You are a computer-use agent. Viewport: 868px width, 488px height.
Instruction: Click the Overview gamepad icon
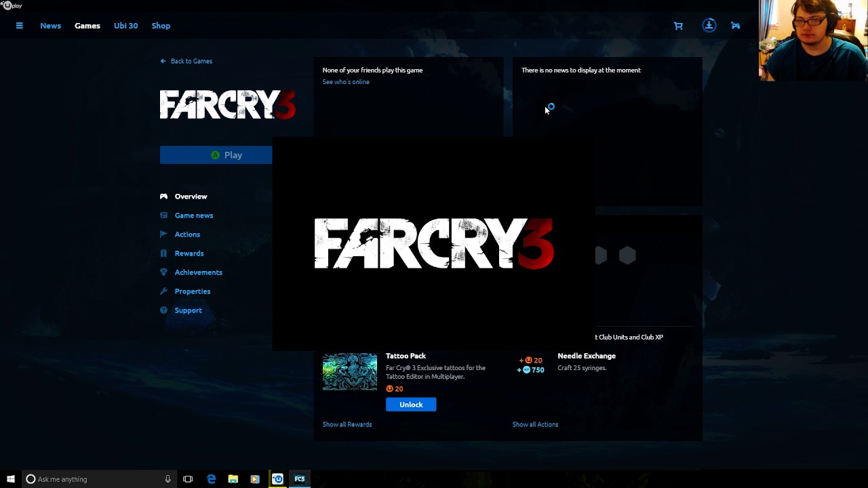click(x=163, y=197)
